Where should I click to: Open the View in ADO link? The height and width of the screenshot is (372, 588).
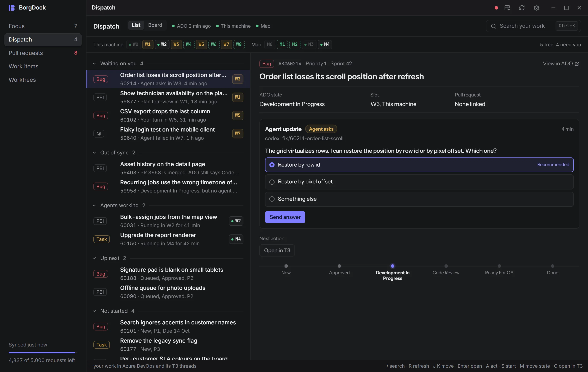point(561,64)
